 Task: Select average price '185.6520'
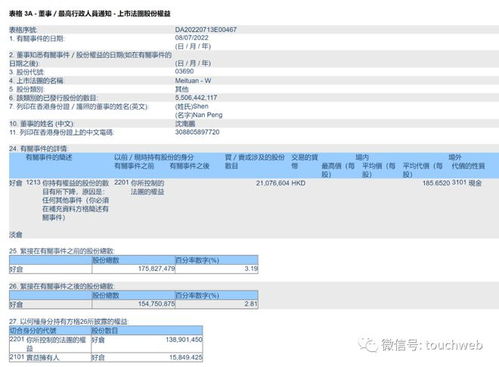436,183
